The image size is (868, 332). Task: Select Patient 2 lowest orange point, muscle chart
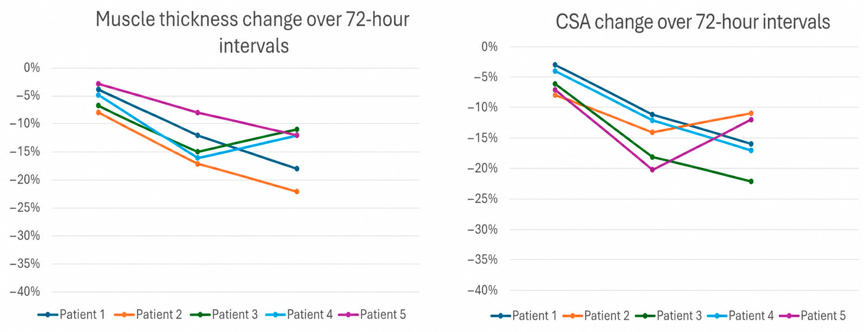297,191
